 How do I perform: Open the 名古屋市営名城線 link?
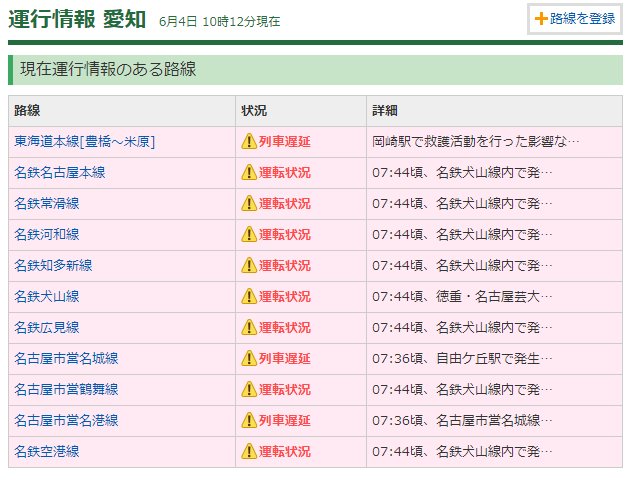click(66, 358)
